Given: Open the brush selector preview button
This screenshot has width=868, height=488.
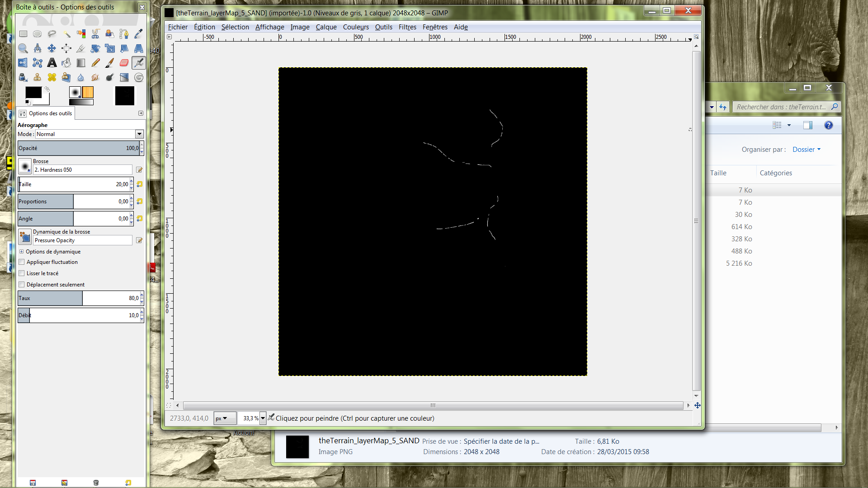Looking at the screenshot, I should [25, 166].
